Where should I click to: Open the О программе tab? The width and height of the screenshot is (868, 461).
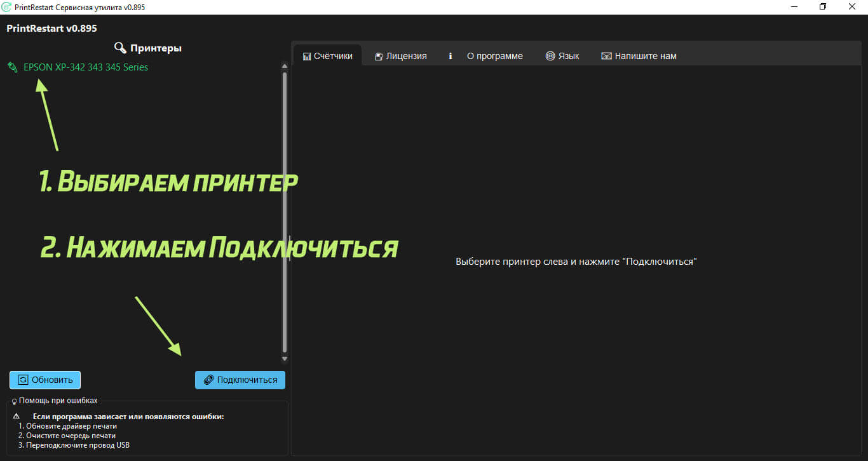pyautogui.click(x=486, y=56)
